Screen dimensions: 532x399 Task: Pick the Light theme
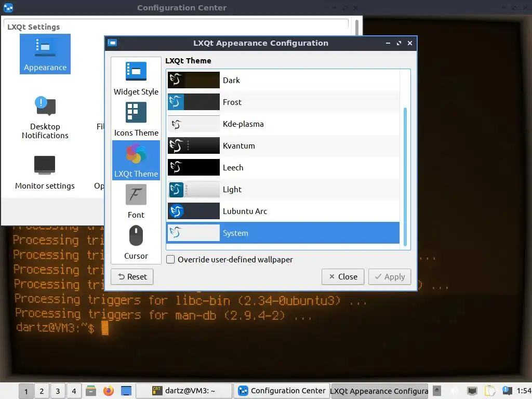(x=283, y=189)
